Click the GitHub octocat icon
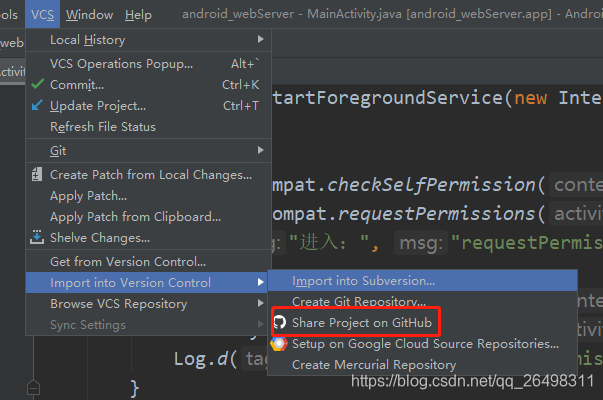 [280, 322]
